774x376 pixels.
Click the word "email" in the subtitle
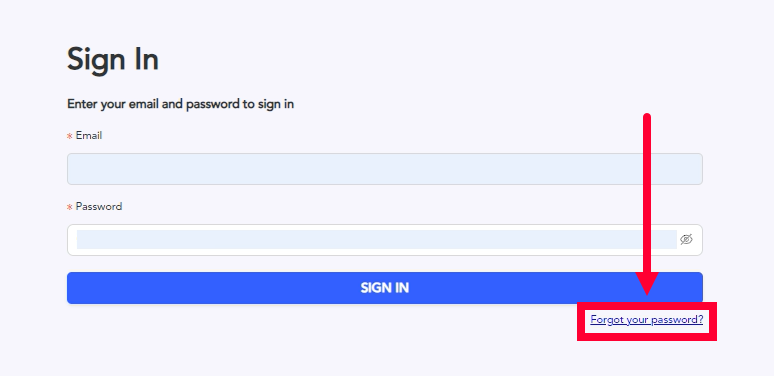coord(144,104)
